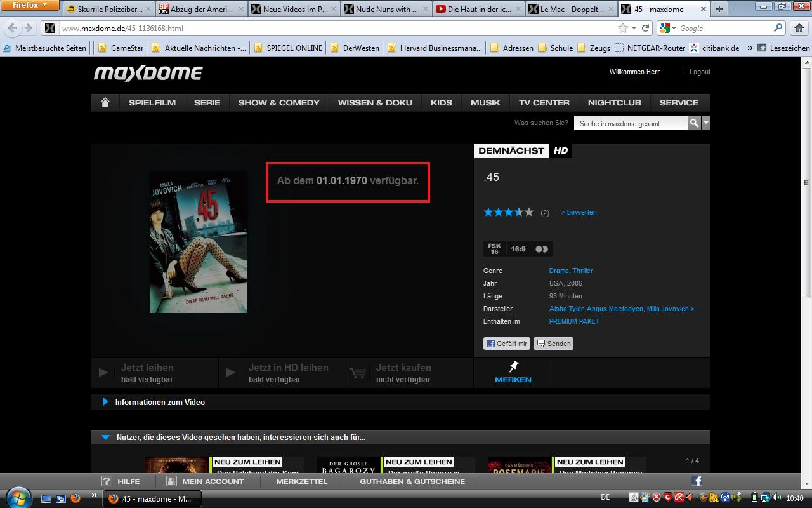This screenshot has width=812, height=508.
Task: Open the DerWesten bookmark
Action: pyautogui.click(x=355, y=48)
